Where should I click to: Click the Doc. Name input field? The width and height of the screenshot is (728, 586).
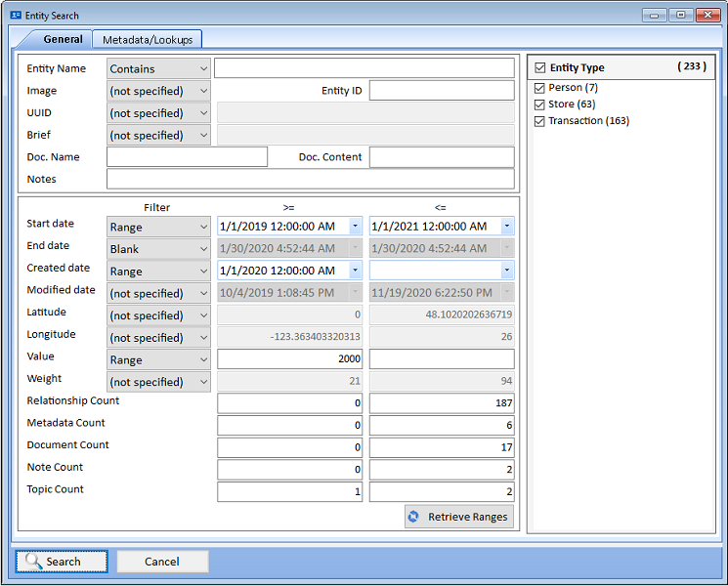(x=187, y=157)
